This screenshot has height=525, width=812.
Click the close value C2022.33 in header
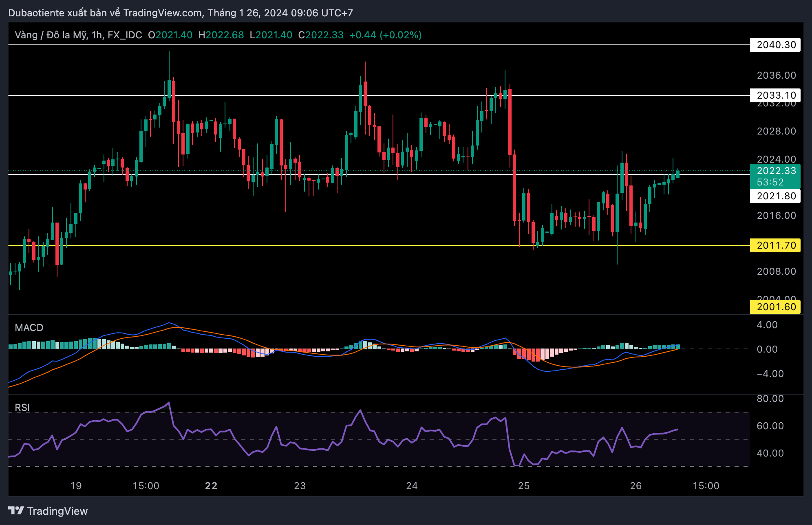point(321,35)
